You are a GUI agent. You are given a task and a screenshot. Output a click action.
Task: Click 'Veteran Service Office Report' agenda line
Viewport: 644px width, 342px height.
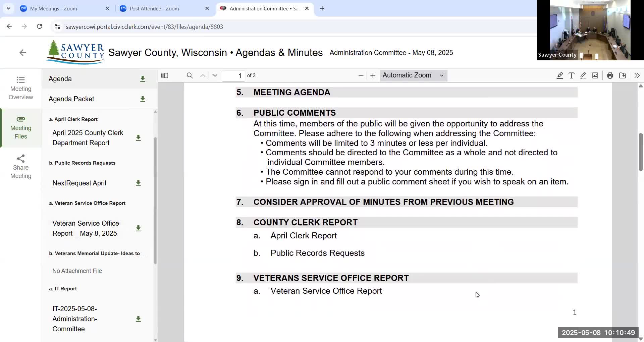coord(326,291)
